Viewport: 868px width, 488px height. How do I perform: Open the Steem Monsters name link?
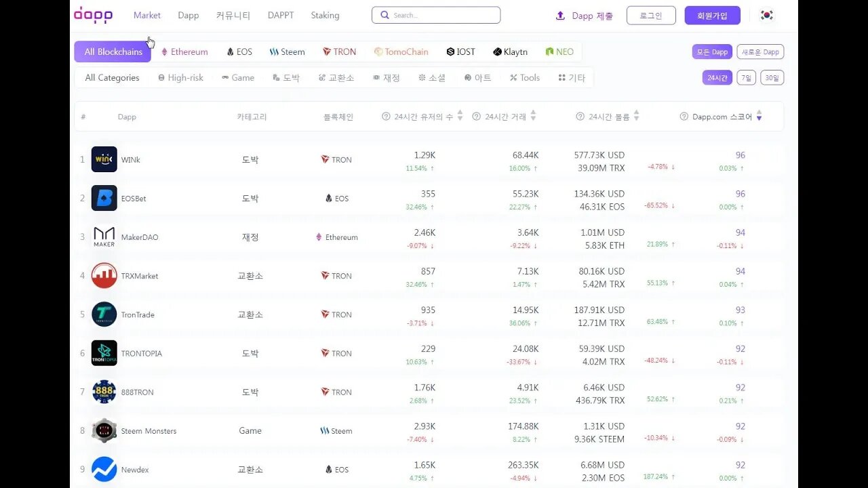149,431
